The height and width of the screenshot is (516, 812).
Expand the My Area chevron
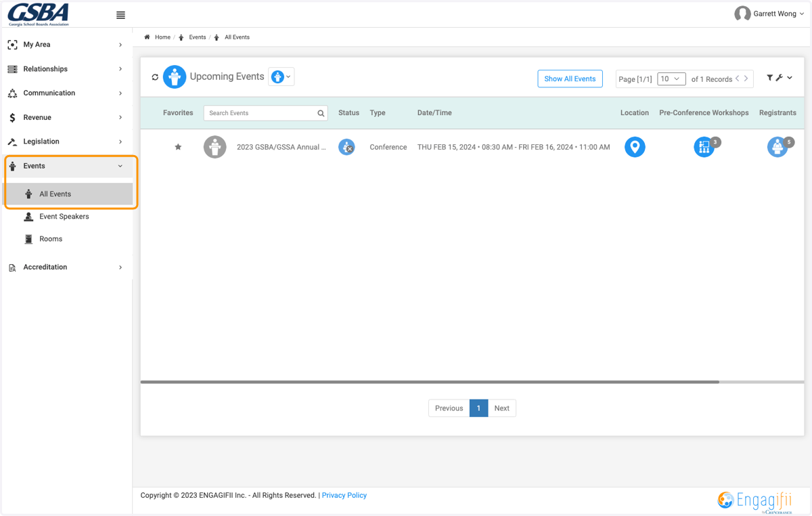point(120,45)
